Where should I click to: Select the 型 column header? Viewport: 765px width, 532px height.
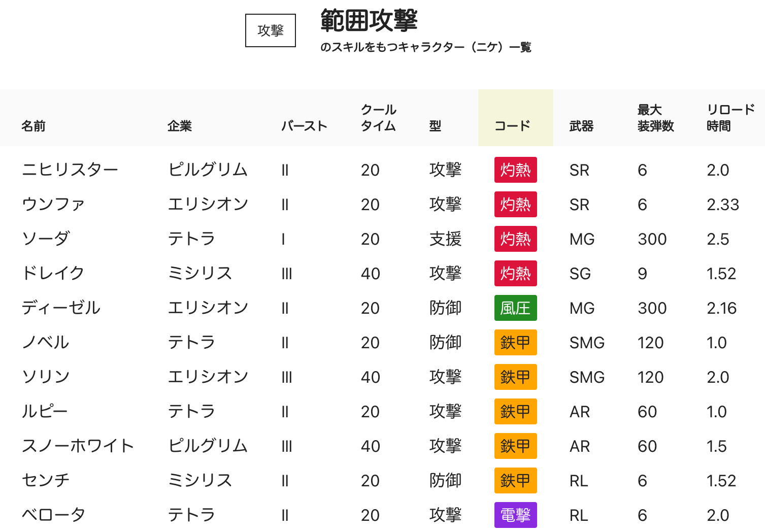435,125
